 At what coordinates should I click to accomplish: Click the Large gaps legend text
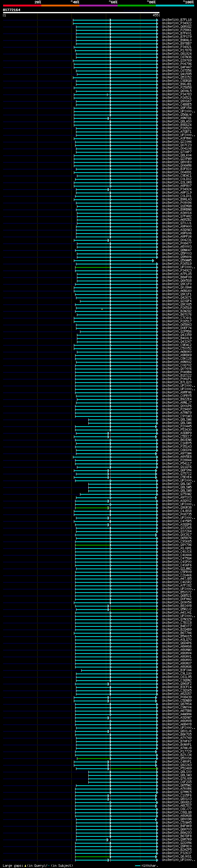(x=38, y=865)
